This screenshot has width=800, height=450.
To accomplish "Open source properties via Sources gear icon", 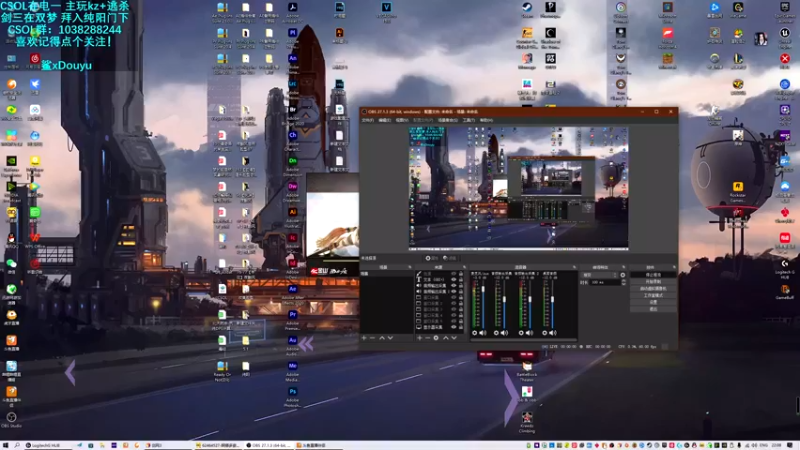I will 437,338.
